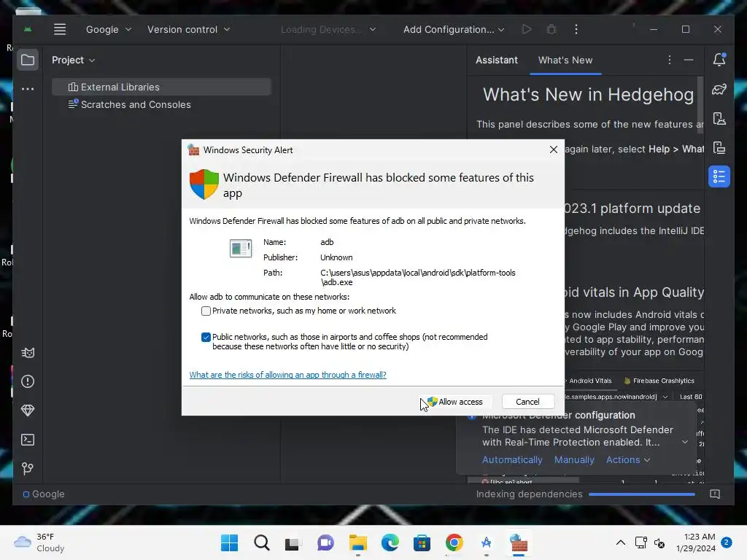Open the weather widget showing 36°F Cloudy
This screenshot has height=560, width=747.
tap(40, 542)
